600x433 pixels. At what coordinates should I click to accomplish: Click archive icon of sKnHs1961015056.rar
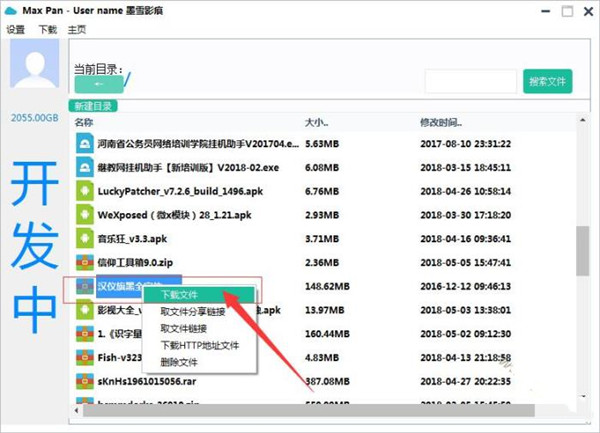pyautogui.click(x=85, y=381)
